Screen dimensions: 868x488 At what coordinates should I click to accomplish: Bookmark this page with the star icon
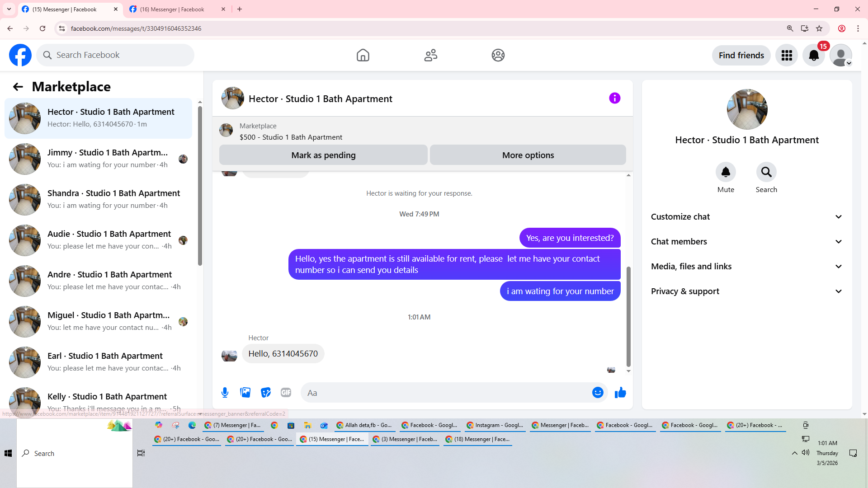coord(819,28)
